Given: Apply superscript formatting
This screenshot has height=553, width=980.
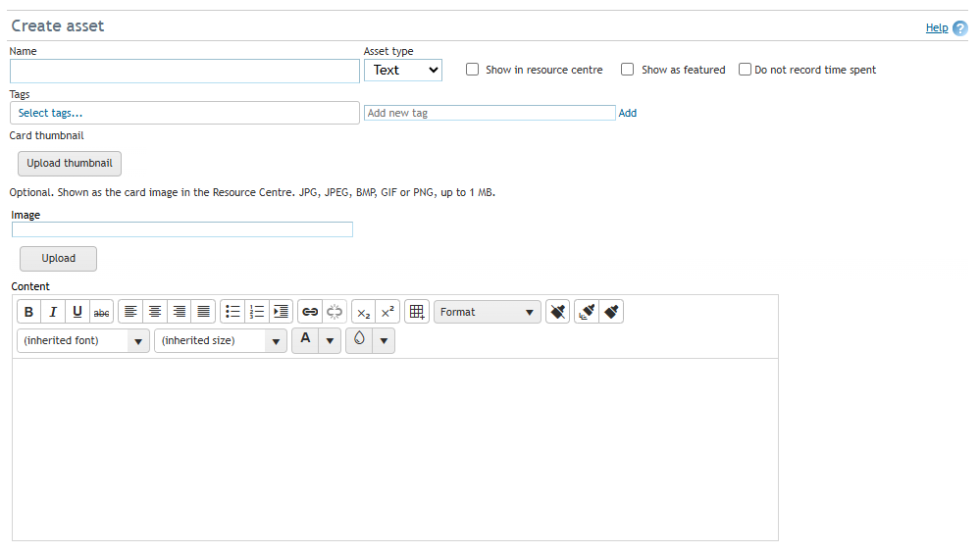Looking at the screenshot, I should [388, 312].
